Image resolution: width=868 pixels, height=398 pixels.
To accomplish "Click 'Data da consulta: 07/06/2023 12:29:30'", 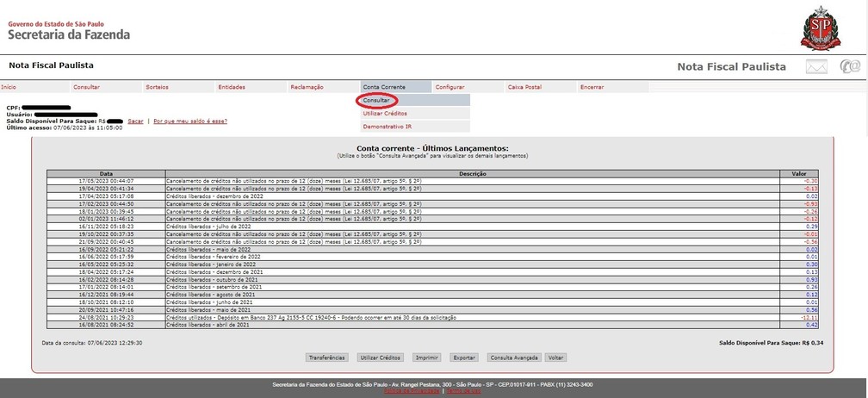I will click(x=92, y=343).
